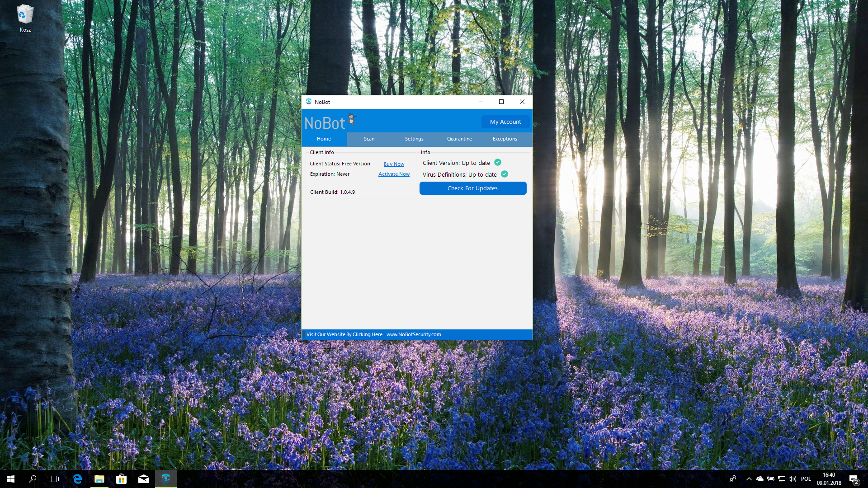
Task: Launch Microsoft Store from the taskbar
Action: click(x=121, y=479)
